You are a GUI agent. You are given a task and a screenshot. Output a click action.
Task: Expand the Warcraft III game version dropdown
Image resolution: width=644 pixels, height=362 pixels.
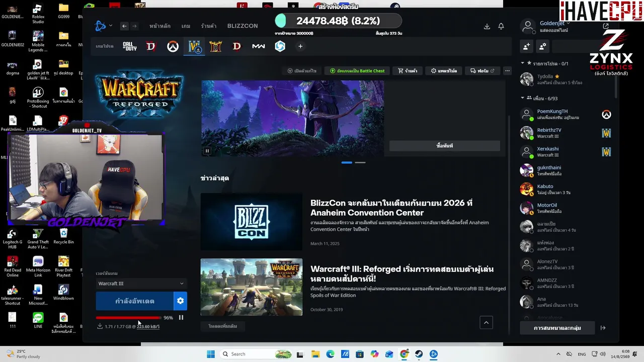click(140, 284)
